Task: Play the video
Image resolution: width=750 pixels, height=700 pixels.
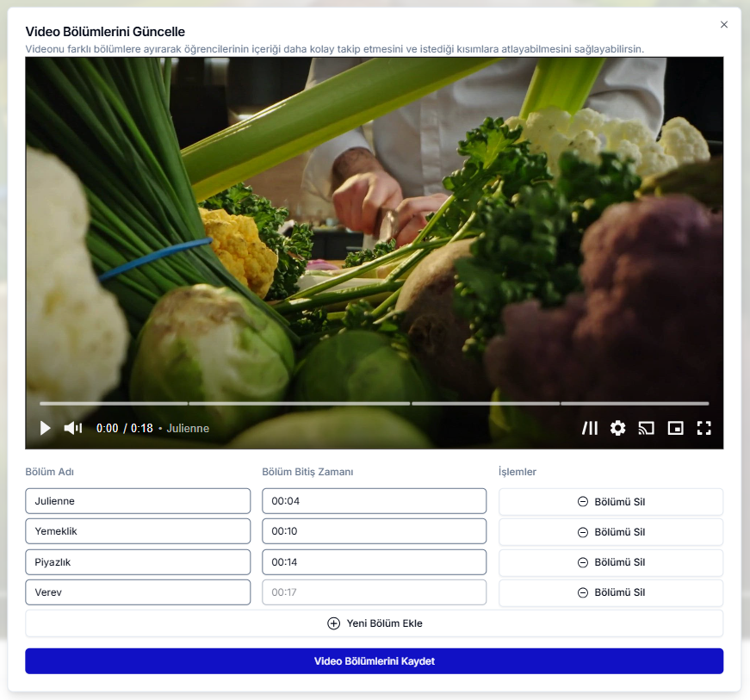Action: (x=46, y=428)
